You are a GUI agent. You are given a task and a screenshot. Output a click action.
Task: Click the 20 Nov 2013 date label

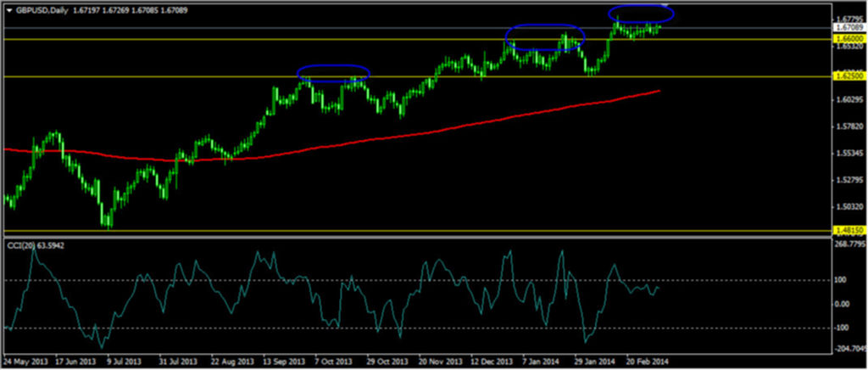(x=441, y=361)
